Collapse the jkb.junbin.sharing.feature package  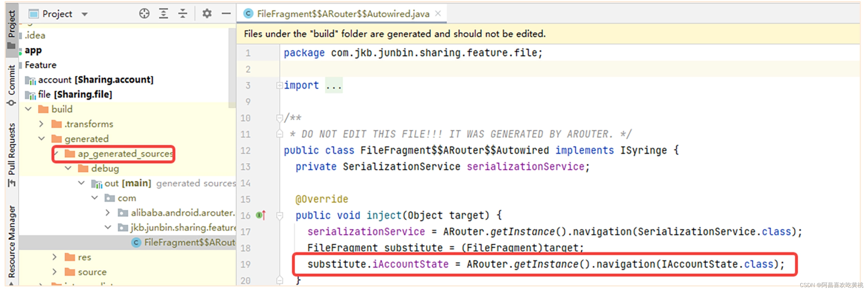(108, 227)
